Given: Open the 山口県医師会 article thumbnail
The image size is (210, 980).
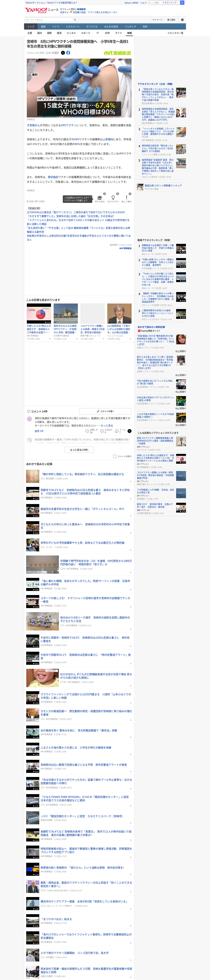Looking at the screenshot, I should pyautogui.click(x=119, y=313).
